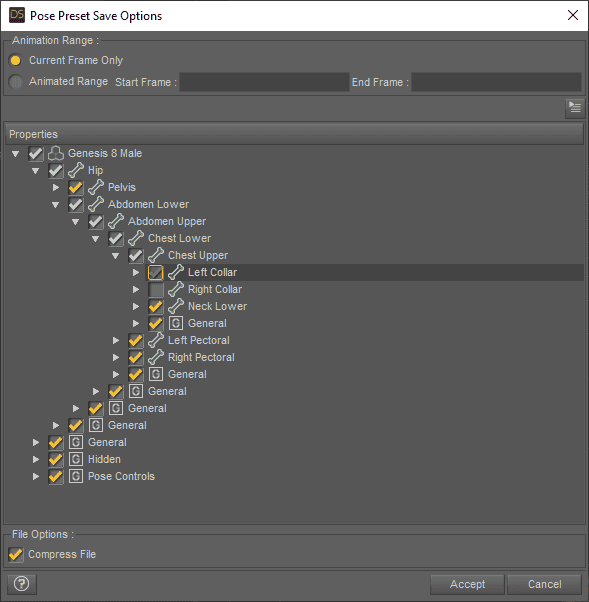Toggle the Left Collar checkbox
589x602 pixels.
click(x=156, y=273)
